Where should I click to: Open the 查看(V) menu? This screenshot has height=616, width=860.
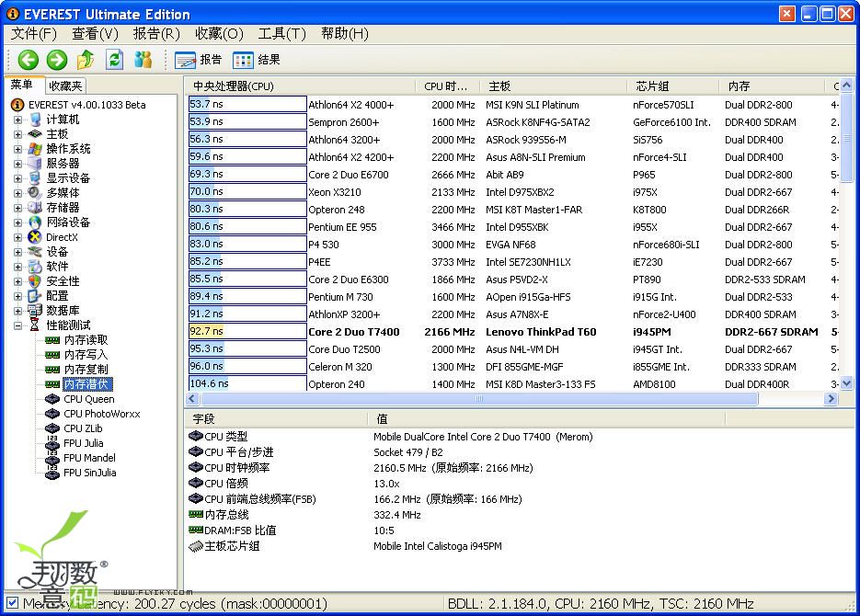pos(95,34)
